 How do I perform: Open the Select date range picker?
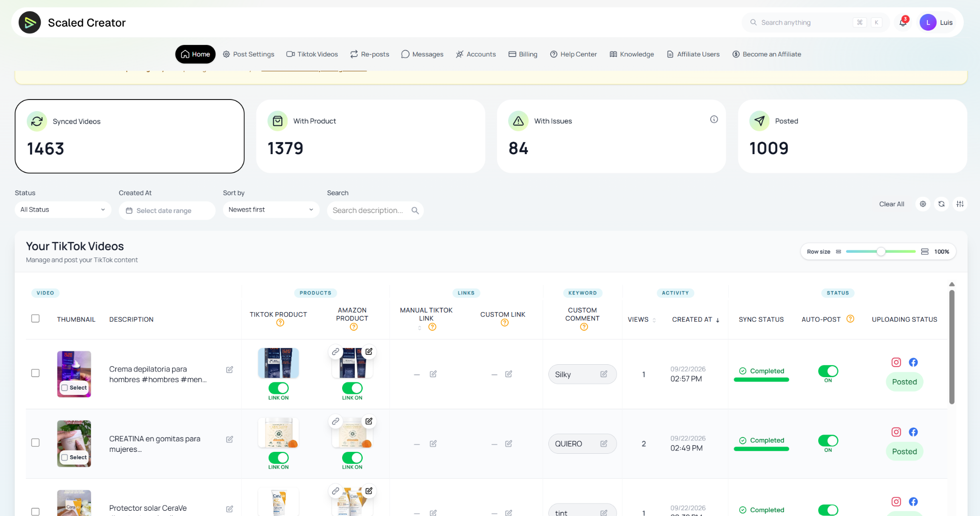(167, 211)
